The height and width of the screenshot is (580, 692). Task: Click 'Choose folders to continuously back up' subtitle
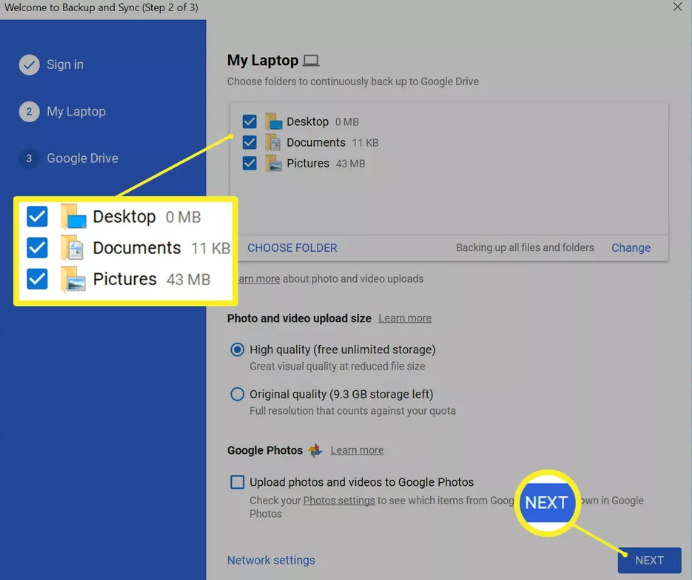pyautogui.click(x=353, y=82)
